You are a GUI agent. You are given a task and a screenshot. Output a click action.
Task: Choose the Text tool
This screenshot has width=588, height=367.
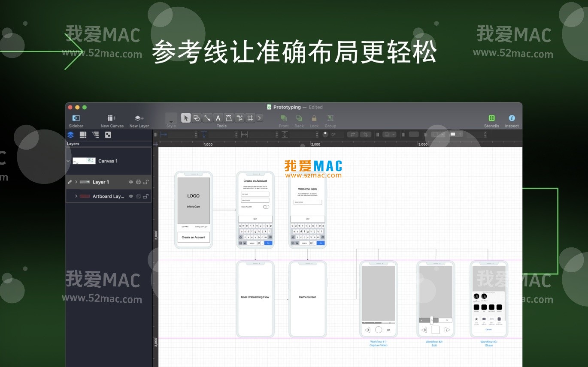click(x=218, y=118)
